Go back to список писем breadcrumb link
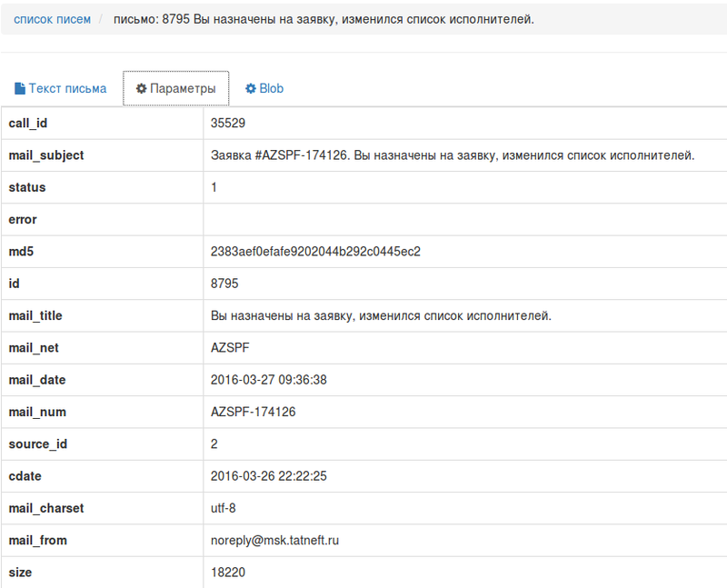 [x=52, y=19]
